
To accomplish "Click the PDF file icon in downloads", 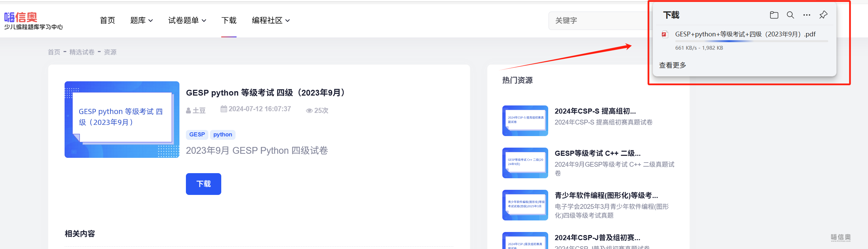I will [x=665, y=34].
